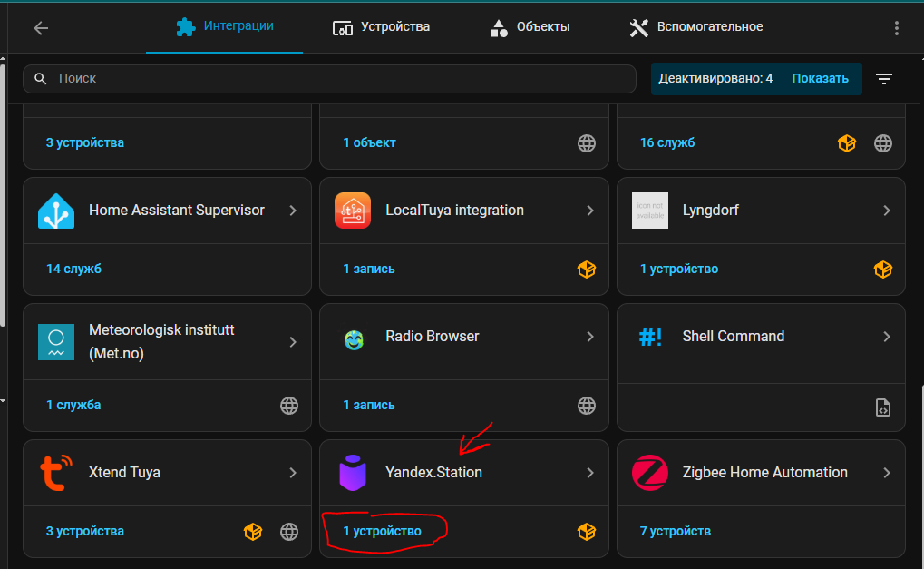Click the Shell Command title text
The image size is (924, 569).
pos(733,337)
